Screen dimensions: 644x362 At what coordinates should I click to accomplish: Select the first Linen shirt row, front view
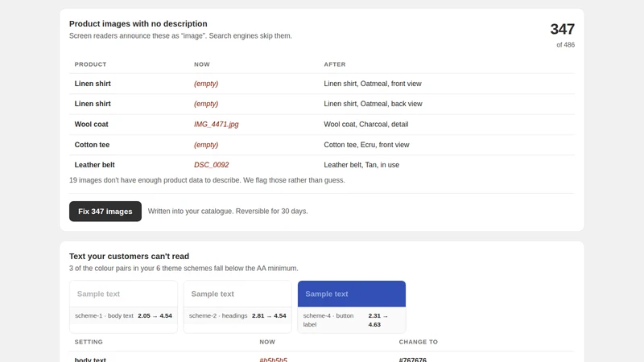click(322, 84)
